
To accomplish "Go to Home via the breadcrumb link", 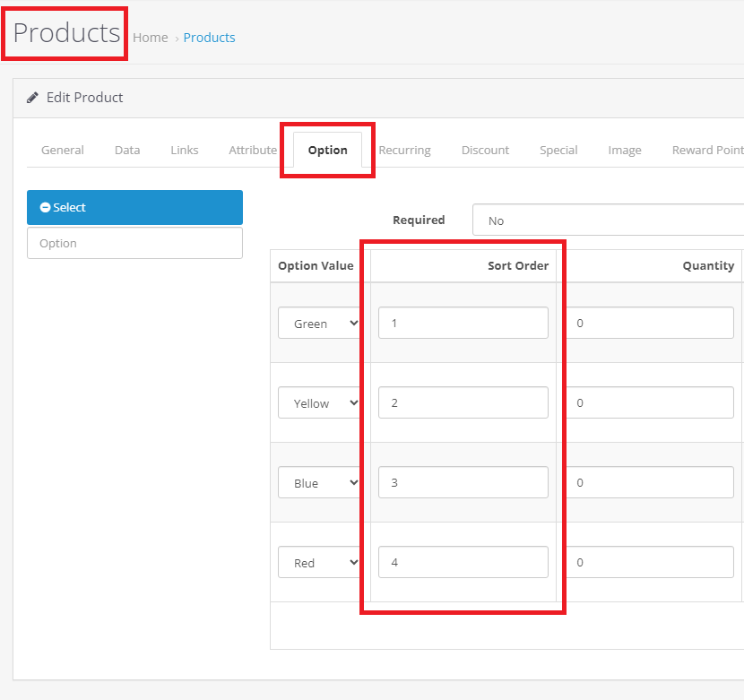I will (150, 38).
